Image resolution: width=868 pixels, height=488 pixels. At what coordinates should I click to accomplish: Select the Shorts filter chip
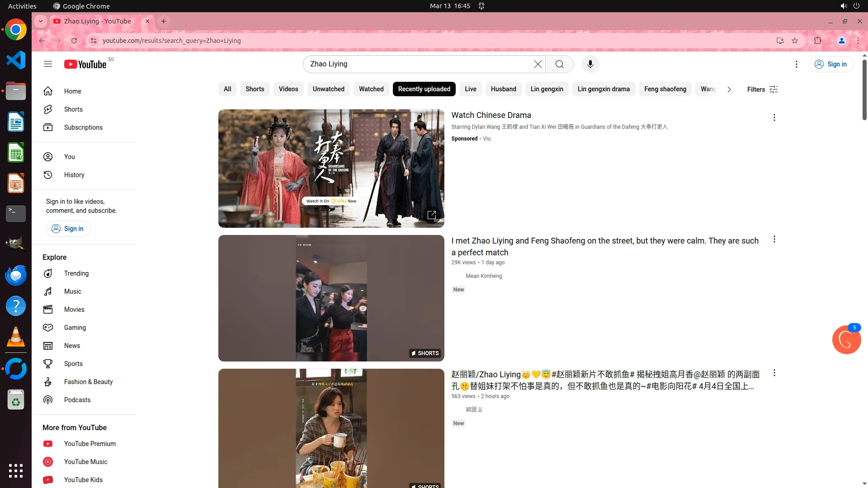(x=255, y=89)
